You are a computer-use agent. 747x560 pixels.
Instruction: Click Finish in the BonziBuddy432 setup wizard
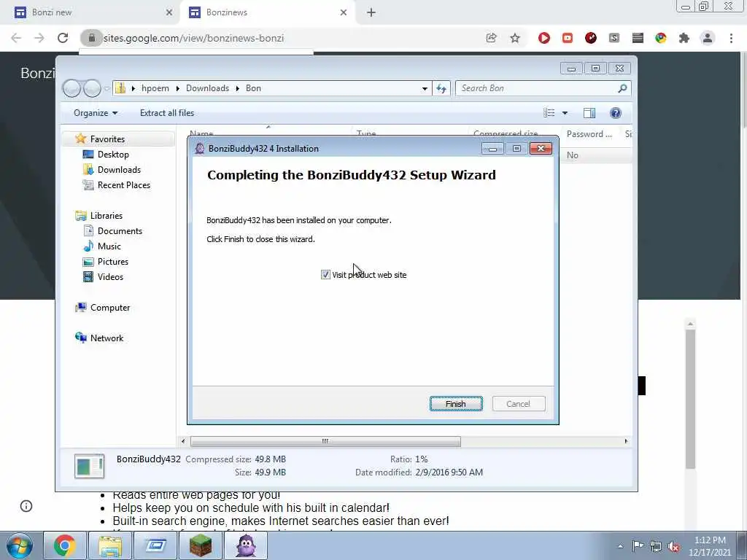tap(456, 404)
